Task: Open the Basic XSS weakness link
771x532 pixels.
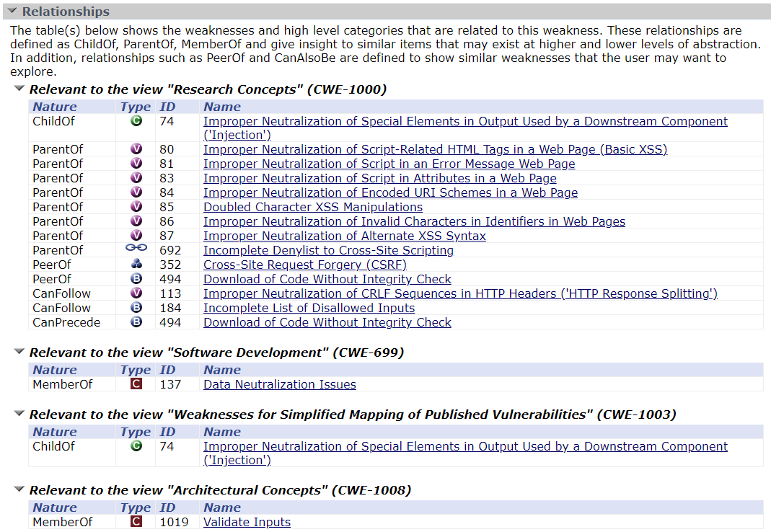Action: tap(435, 149)
